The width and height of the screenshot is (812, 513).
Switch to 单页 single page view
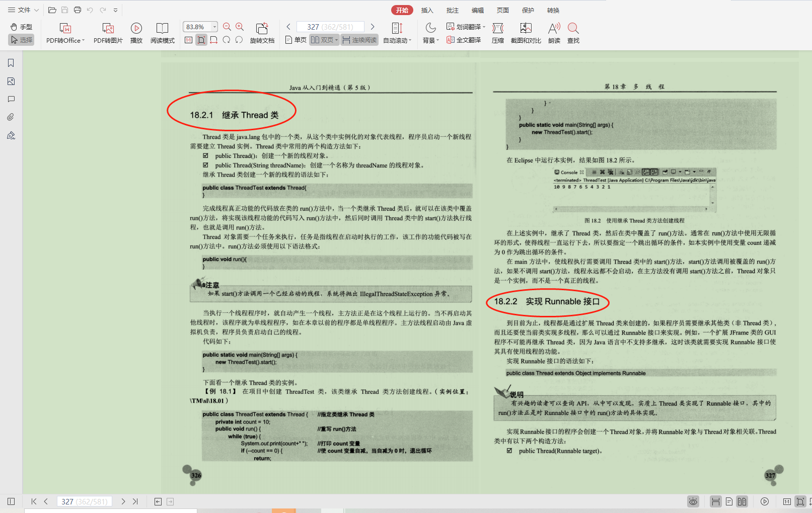click(x=296, y=40)
